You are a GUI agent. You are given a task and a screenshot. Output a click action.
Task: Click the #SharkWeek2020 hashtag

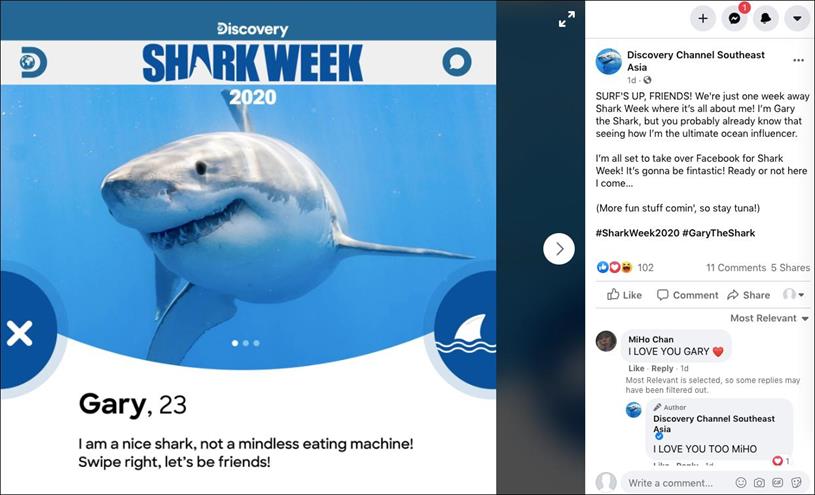(x=630, y=233)
